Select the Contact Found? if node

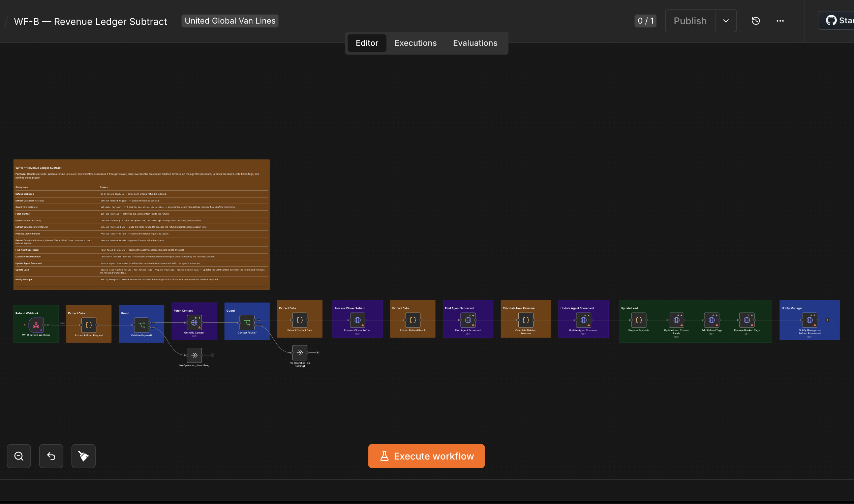coord(247,322)
